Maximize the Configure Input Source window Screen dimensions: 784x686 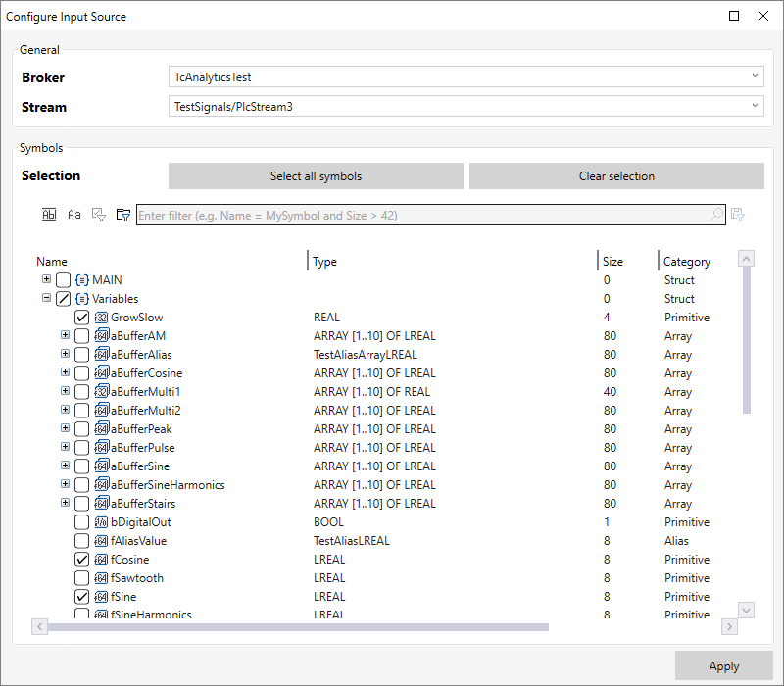pyautogui.click(x=734, y=16)
